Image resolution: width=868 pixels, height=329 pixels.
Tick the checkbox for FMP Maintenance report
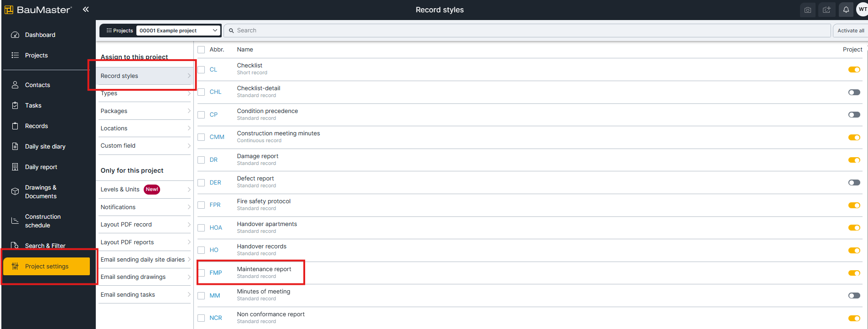(201, 273)
